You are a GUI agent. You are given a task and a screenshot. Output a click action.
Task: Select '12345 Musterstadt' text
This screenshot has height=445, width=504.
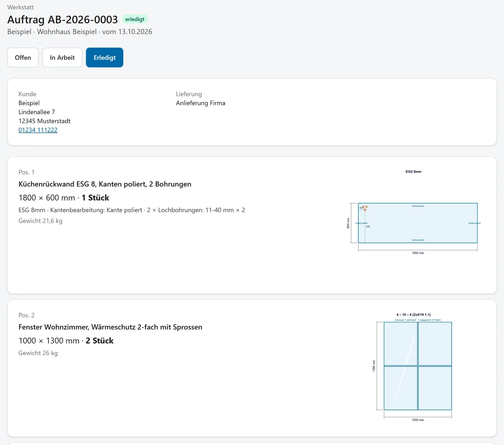(x=44, y=121)
